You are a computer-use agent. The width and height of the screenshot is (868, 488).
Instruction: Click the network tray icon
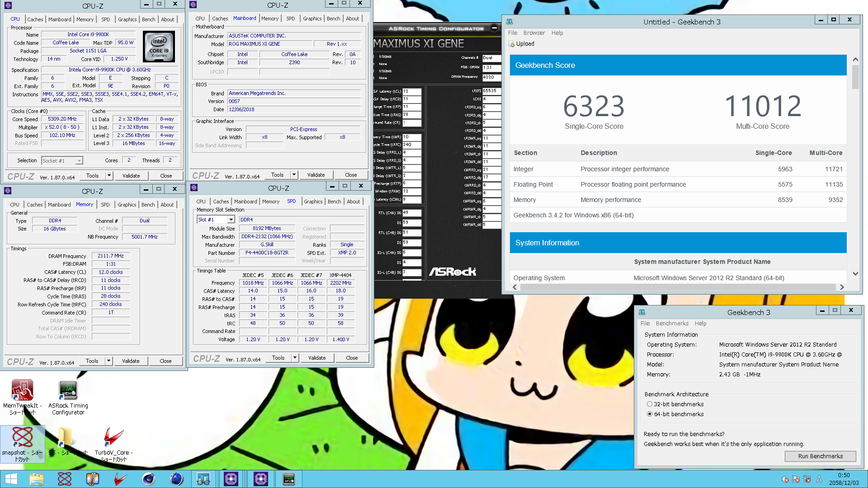tap(807, 479)
